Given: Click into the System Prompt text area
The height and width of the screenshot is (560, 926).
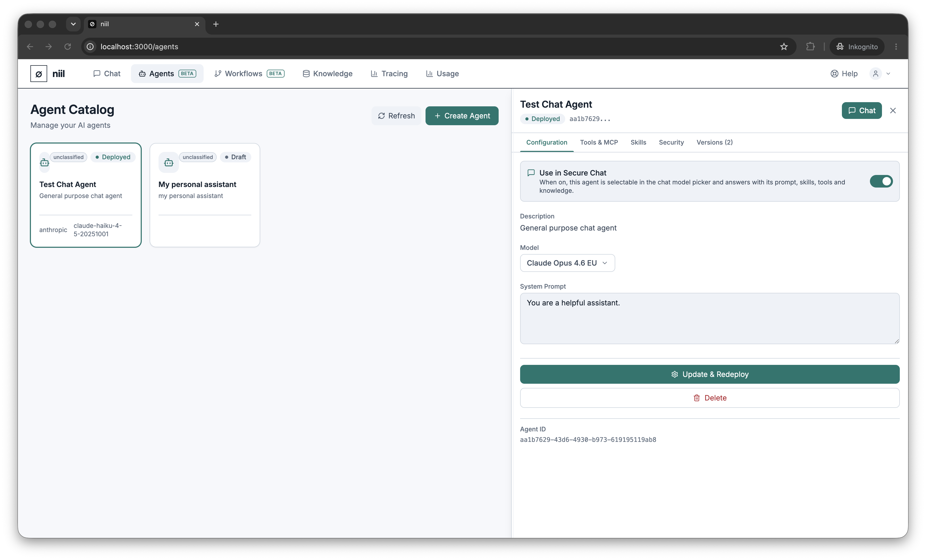Looking at the screenshot, I should tap(710, 319).
